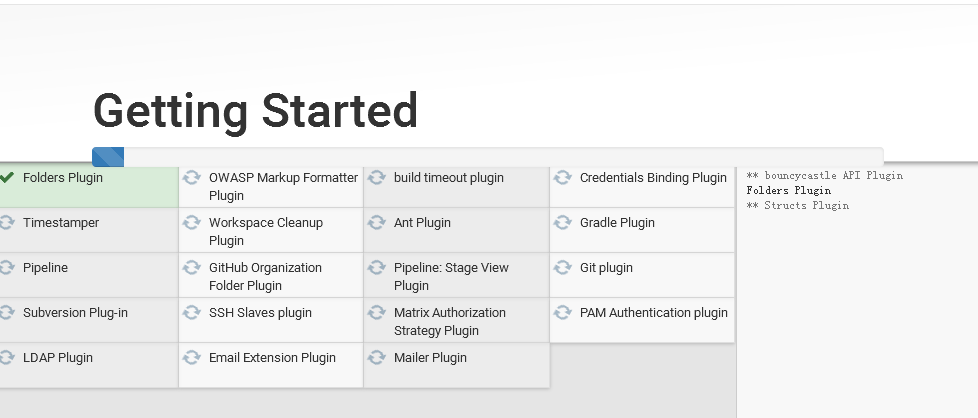Click the refresh icon for Email Extension Plugin
Viewport: 978px width, 418px height.
click(192, 358)
